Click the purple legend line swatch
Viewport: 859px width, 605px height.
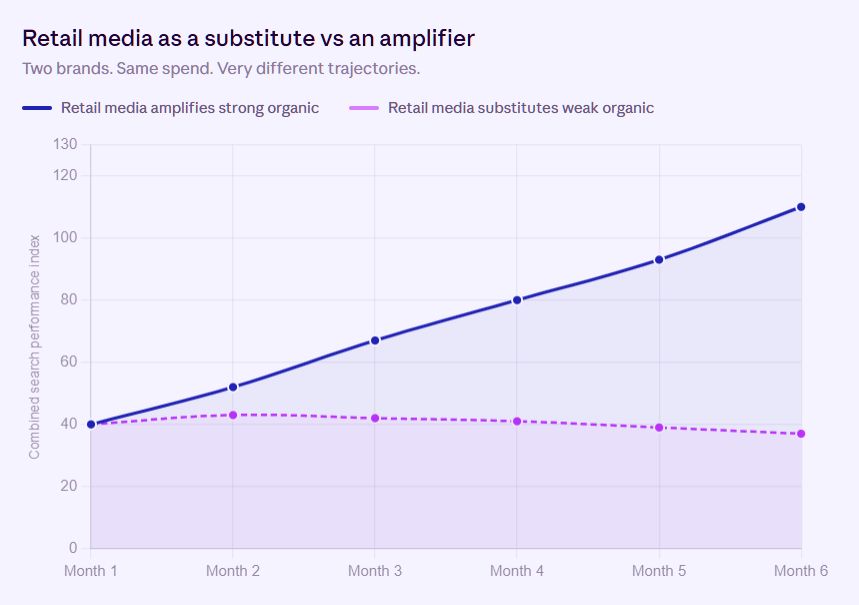(x=364, y=108)
